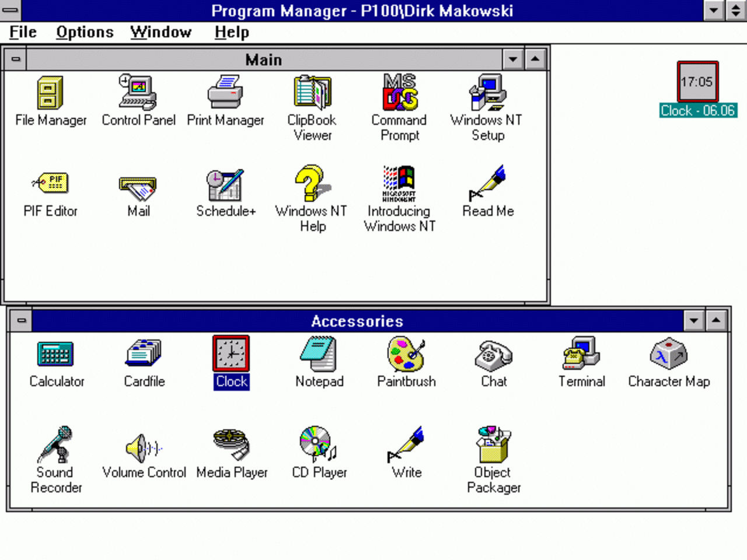This screenshot has width=747, height=560.
Task: Click the "Clock - 06.06" label
Action: pos(698,111)
